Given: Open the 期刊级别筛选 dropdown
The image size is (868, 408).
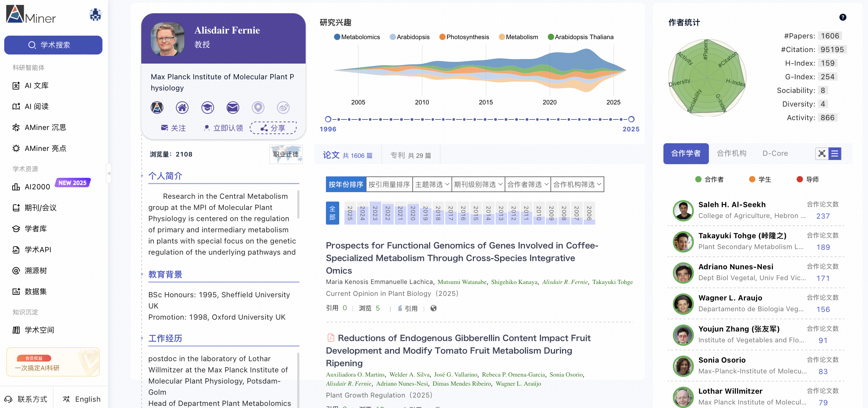Looking at the screenshot, I should 478,184.
